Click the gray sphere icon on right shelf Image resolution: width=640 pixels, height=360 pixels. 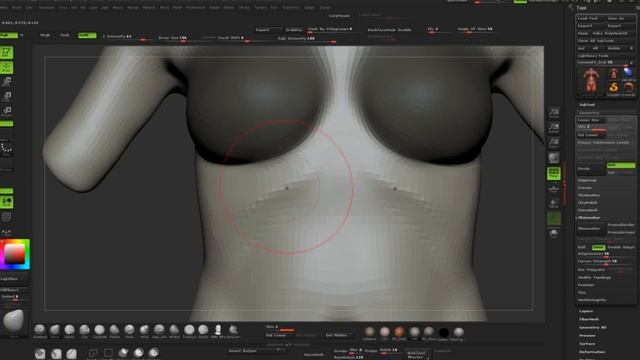[554, 158]
